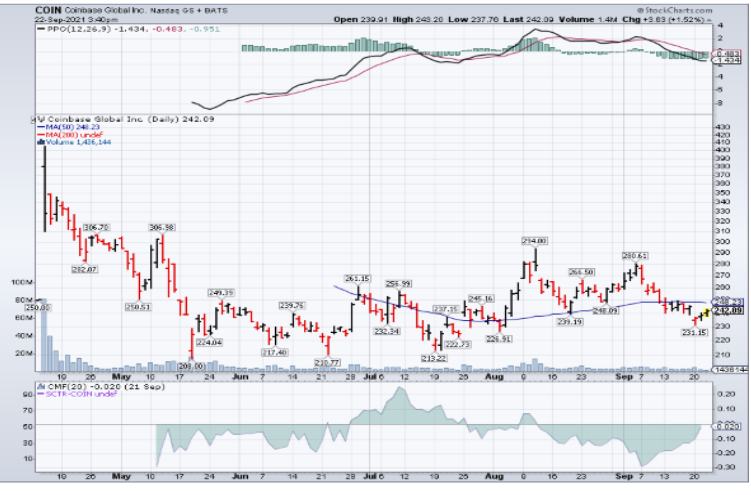Screen dimensions: 751x495
Task: Click the yellow-highlighted latest price bar
Action: (x=706, y=312)
